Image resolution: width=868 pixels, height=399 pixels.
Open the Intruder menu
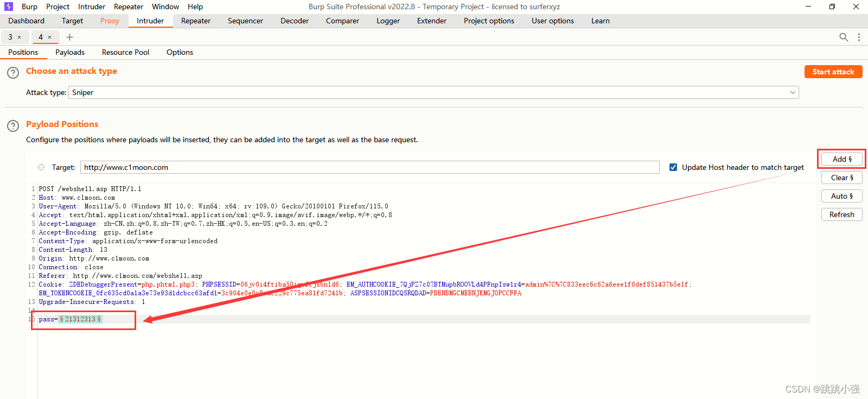[92, 7]
